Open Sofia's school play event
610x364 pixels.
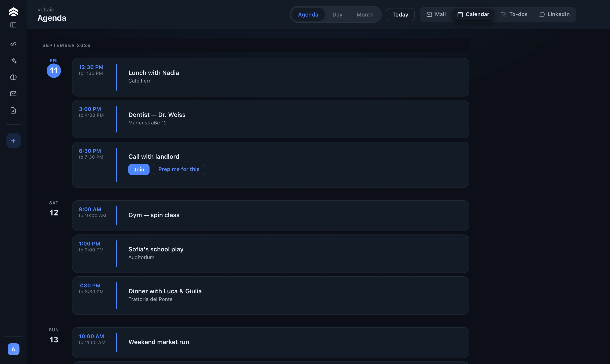(270, 254)
